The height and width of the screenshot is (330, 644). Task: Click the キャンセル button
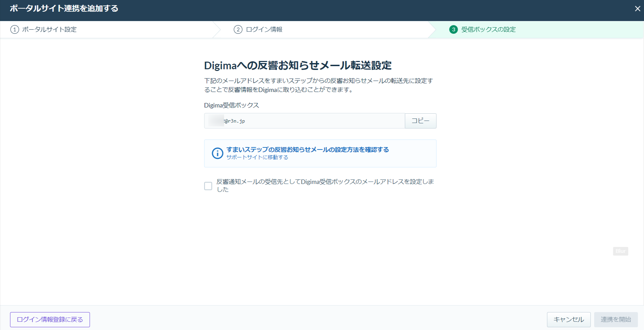[x=569, y=320]
